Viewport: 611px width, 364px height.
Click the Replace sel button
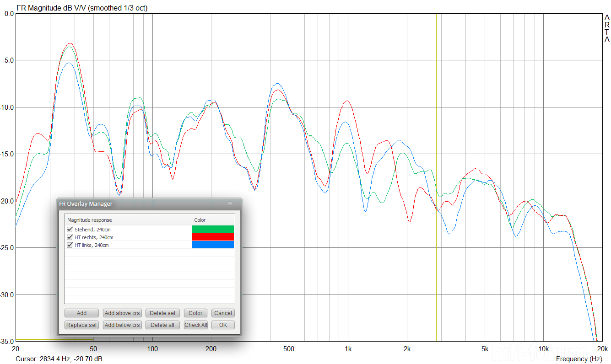tap(81, 325)
